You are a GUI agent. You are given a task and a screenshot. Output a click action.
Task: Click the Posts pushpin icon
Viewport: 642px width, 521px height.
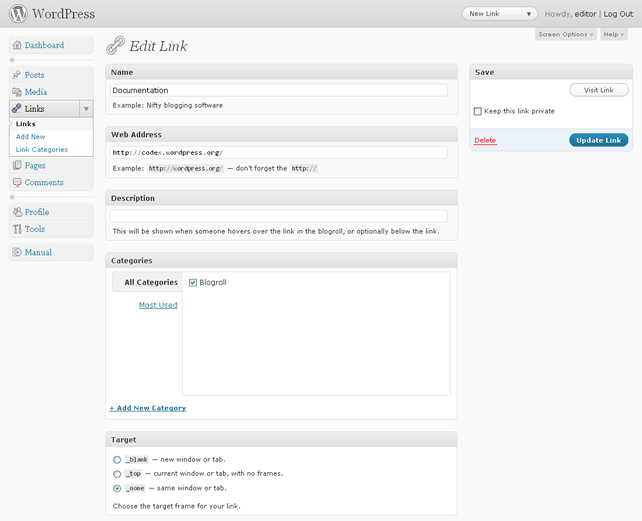(x=17, y=75)
